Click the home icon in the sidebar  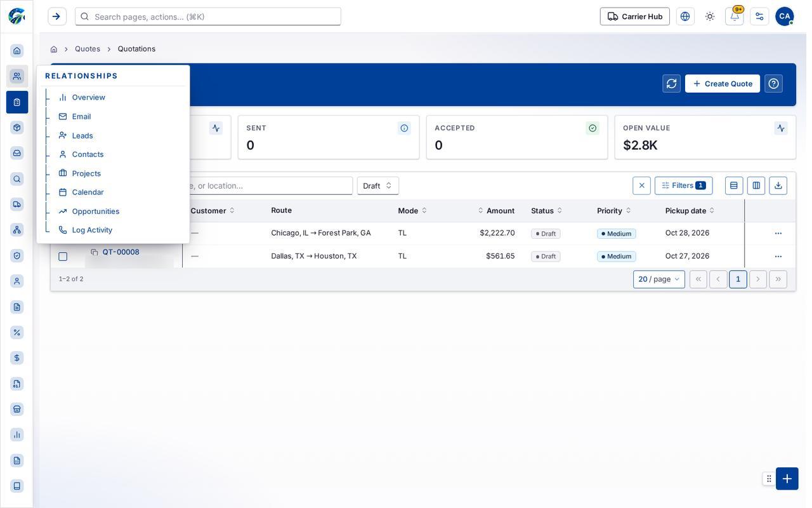(17, 51)
